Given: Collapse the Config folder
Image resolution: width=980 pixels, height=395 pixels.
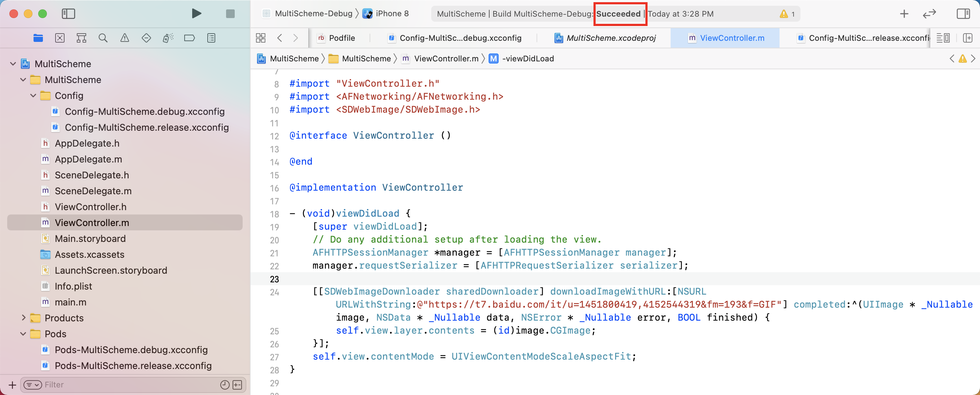Looking at the screenshot, I should click(x=33, y=96).
